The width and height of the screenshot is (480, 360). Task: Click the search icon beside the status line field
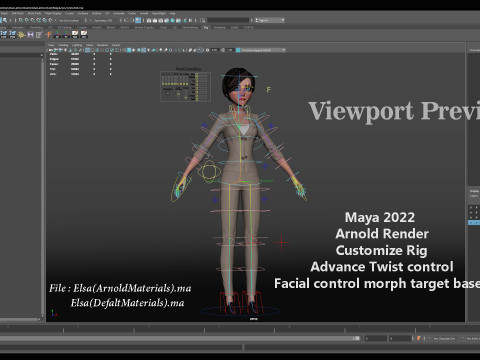[x=202, y=20]
